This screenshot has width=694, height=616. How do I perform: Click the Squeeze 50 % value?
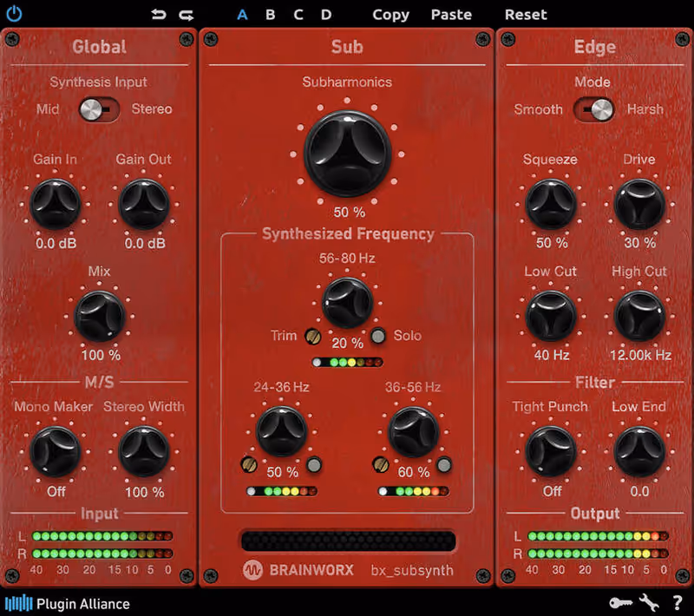click(x=552, y=243)
